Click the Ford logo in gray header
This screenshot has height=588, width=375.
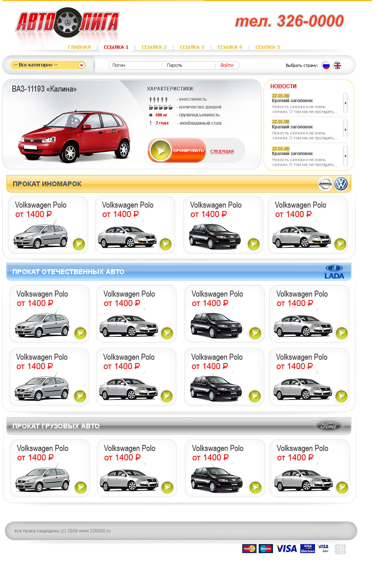click(329, 426)
